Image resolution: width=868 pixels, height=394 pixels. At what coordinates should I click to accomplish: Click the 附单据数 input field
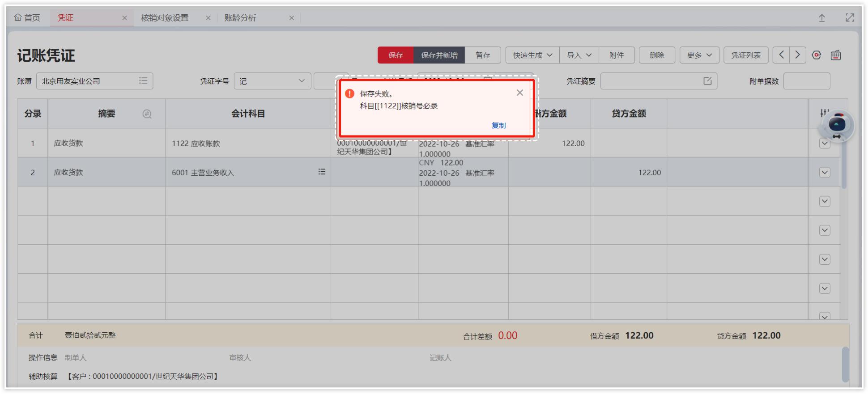click(x=807, y=81)
